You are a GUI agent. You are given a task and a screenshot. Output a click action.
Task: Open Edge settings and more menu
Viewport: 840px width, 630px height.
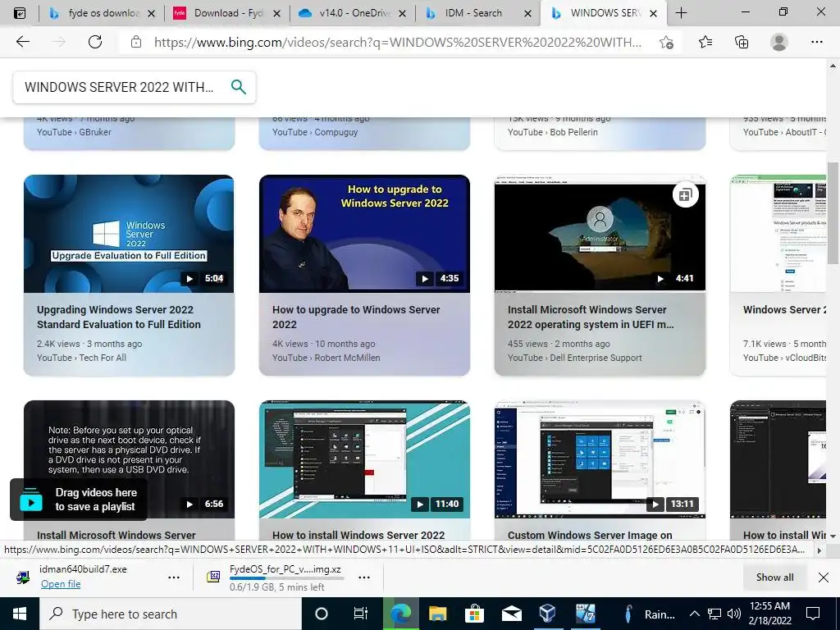tap(816, 42)
